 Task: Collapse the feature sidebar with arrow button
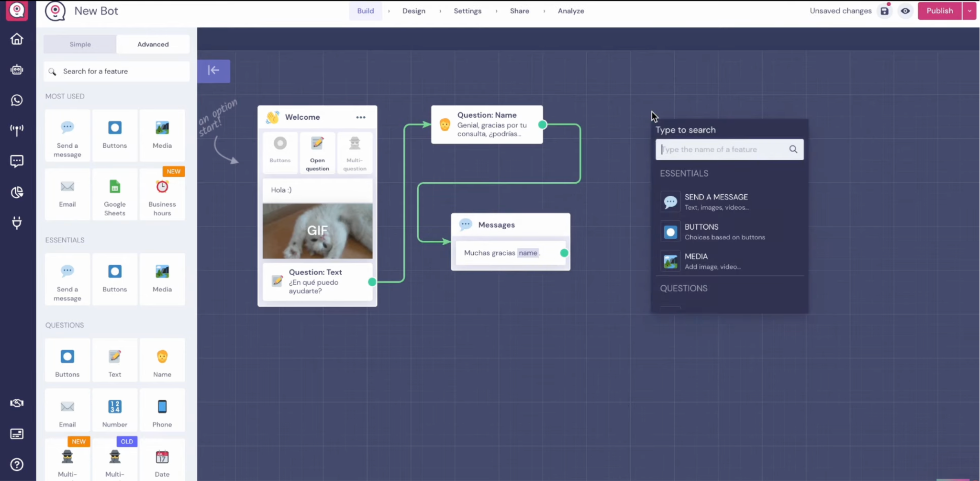(x=214, y=71)
